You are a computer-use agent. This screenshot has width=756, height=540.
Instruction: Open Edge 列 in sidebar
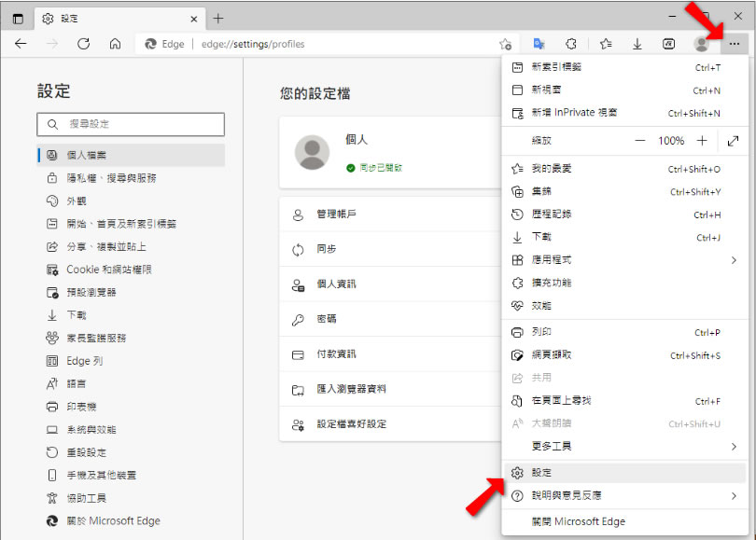tap(131, 361)
